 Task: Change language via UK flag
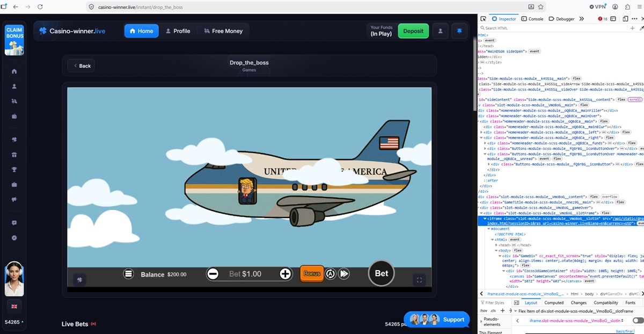14,306
